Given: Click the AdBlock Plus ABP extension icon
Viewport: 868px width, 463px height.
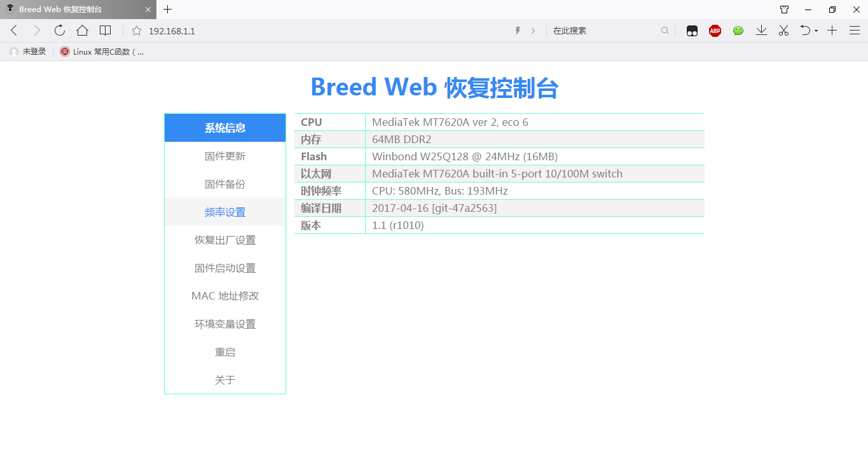Looking at the screenshot, I should click(x=715, y=31).
